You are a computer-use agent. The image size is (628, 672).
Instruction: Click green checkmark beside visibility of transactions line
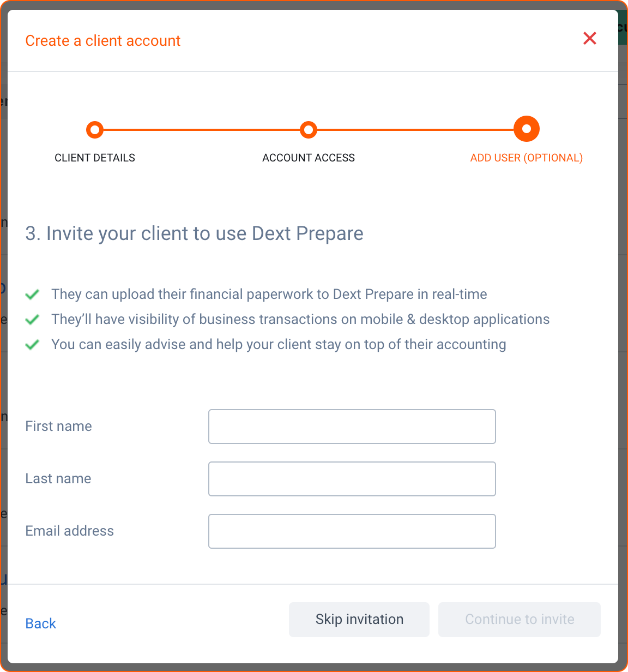click(33, 320)
